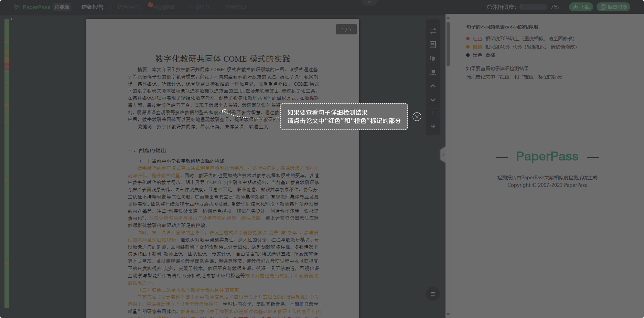This screenshot has width=644, height=318.
Task: Click the black similarity legend dot
Action: [468, 55]
